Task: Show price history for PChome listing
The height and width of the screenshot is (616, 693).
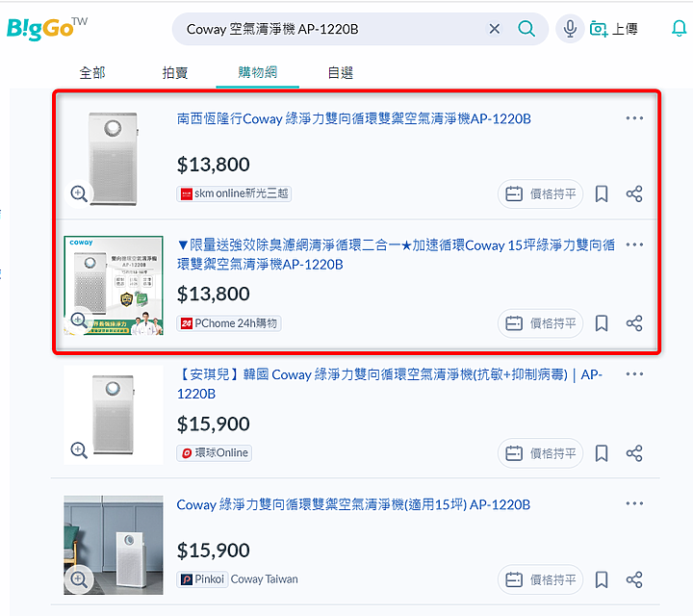Action: 540,323
